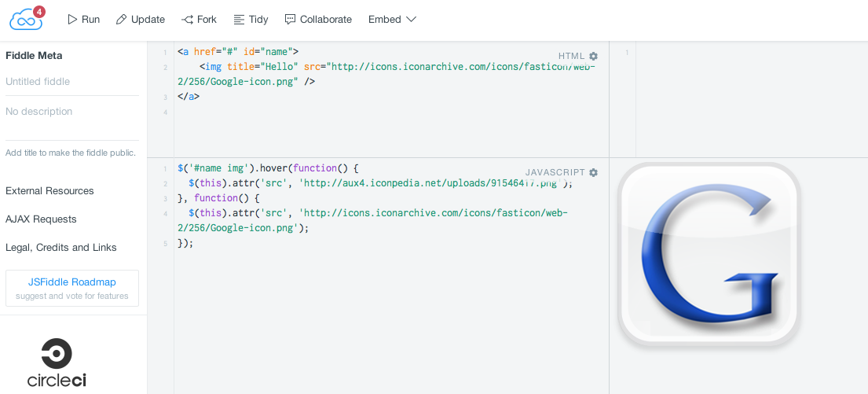Click the 'Add title to make the fiddle public' note
The image size is (868, 394).
70,153
